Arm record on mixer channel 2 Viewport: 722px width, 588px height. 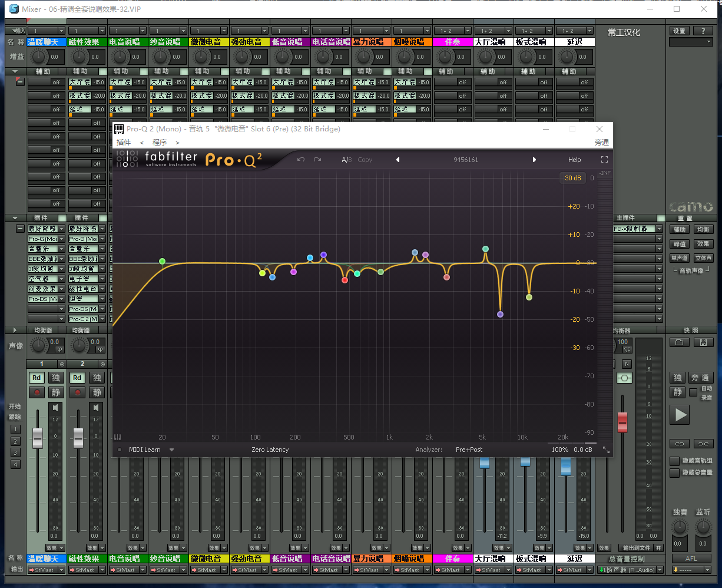point(77,392)
